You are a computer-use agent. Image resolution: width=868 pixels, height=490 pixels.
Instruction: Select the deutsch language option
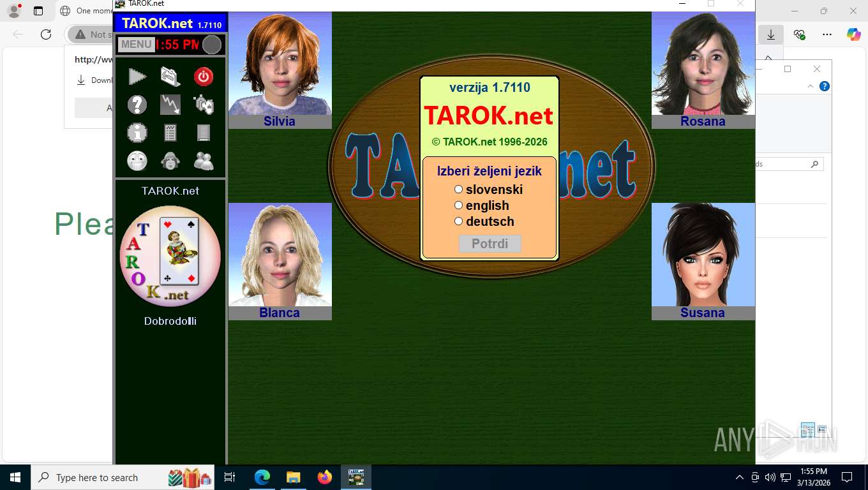tap(458, 221)
